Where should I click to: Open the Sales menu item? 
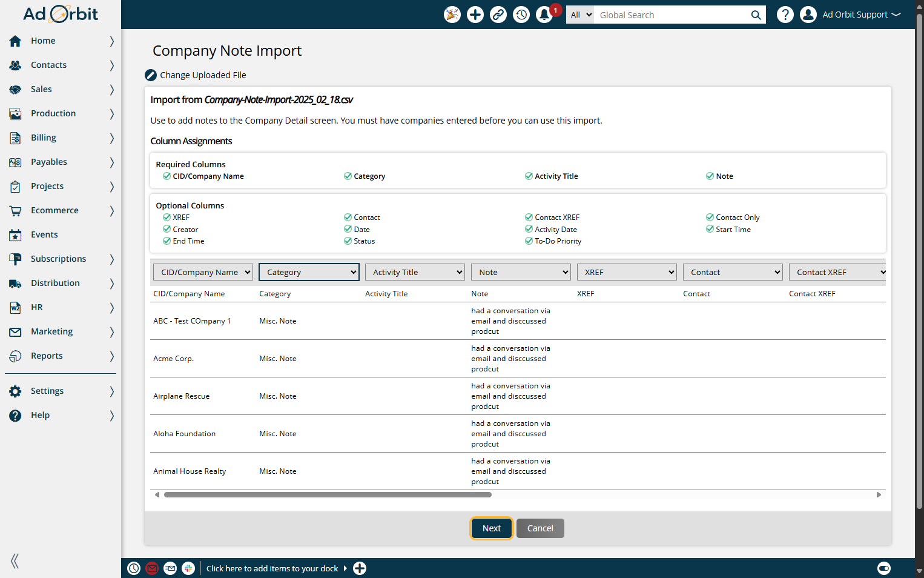pos(61,89)
